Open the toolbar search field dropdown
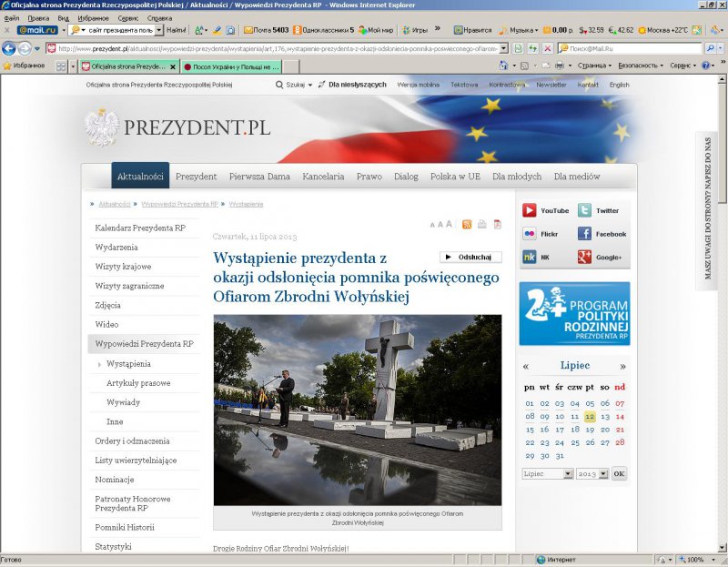The width and height of the screenshot is (728, 567). pyautogui.click(x=158, y=30)
